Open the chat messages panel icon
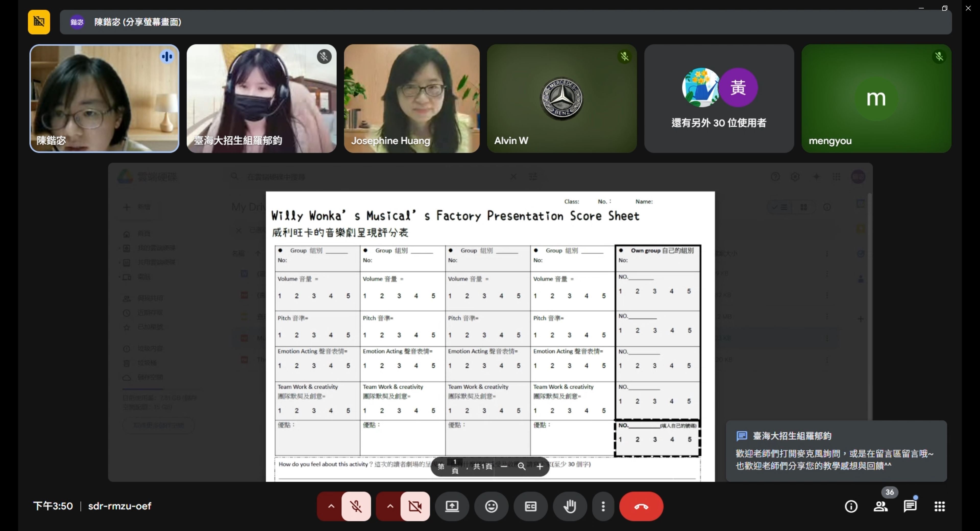 pyautogui.click(x=910, y=506)
